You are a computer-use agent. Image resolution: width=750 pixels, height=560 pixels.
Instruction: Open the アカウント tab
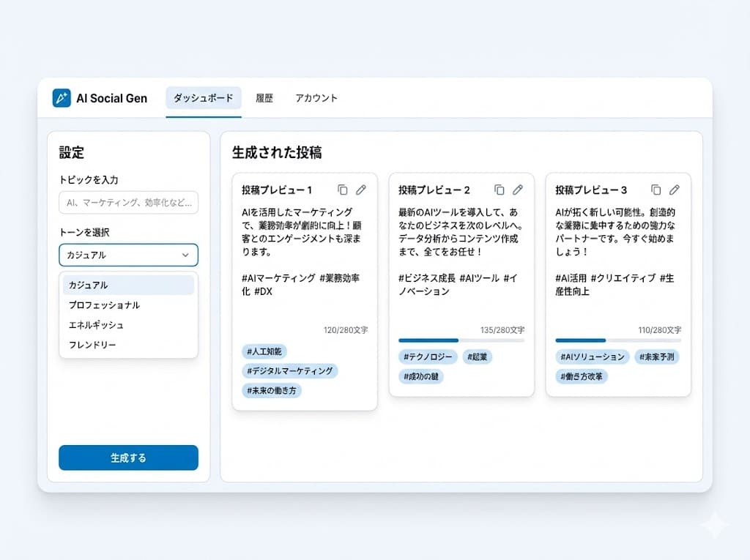pos(316,97)
